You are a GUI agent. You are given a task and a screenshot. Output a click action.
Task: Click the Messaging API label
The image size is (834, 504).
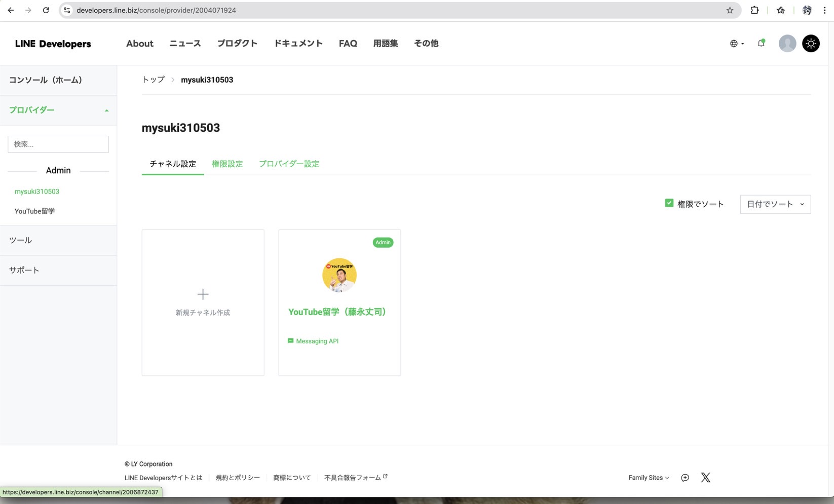coord(317,341)
